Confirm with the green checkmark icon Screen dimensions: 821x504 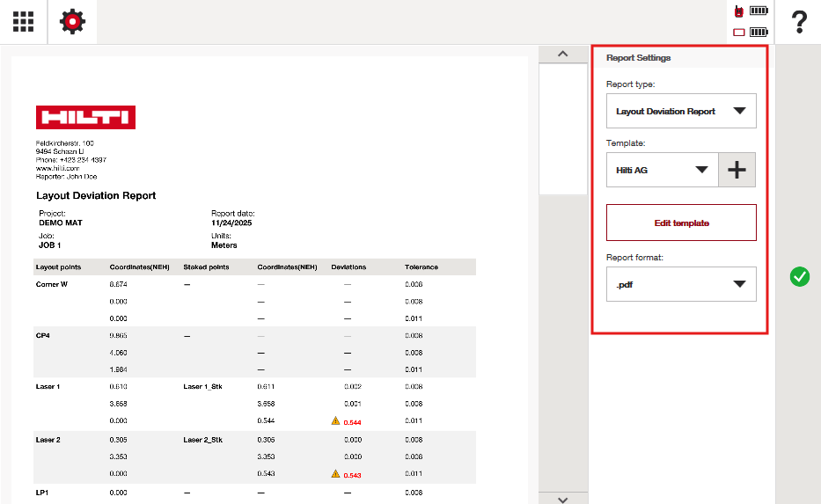tap(799, 278)
